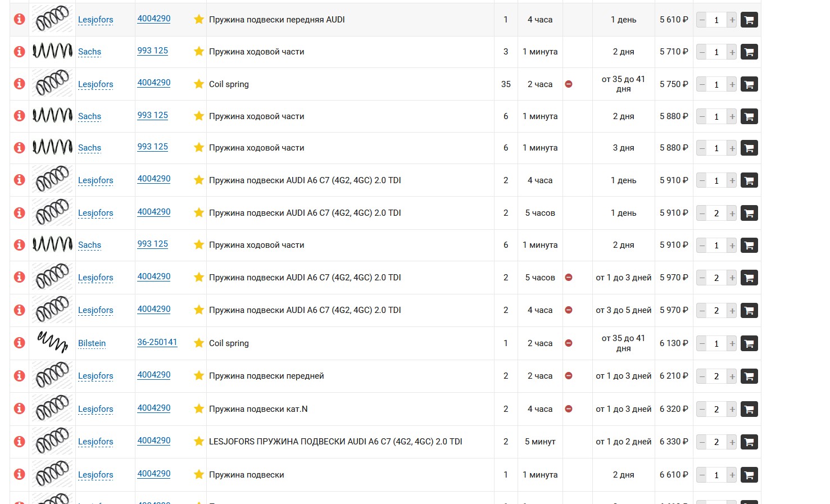This screenshot has height=504, width=830.
Task: Click the red no-return icon on 6 320 ₽ row
Action: tap(569, 409)
